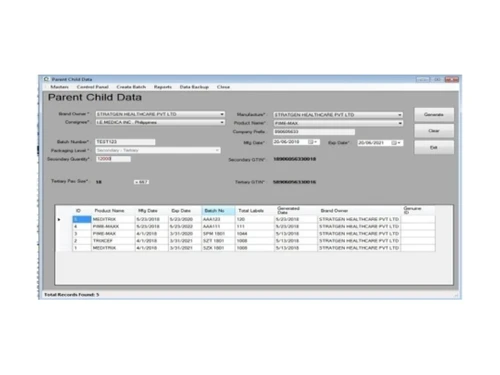Open the Control Panel menu

click(x=93, y=87)
